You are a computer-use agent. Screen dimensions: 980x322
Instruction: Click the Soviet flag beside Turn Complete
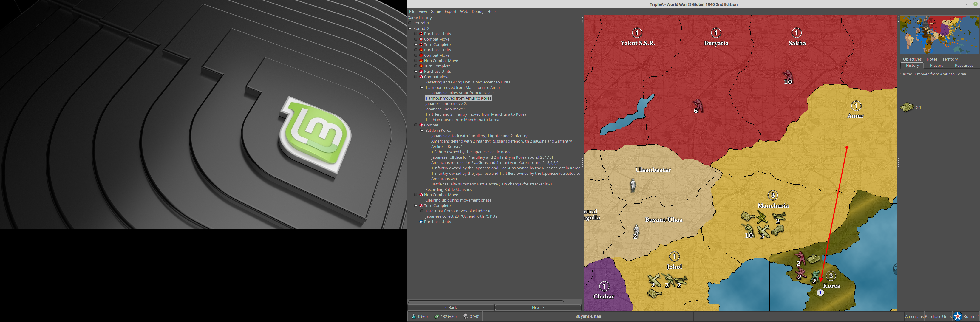coord(421,66)
